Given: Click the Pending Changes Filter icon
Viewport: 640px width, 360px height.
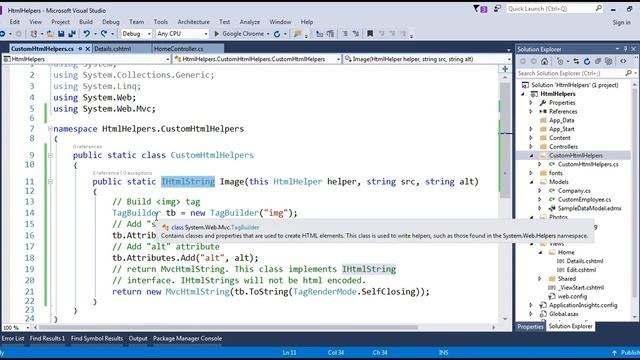Looking at the screenshot, I should pos(560,61).
